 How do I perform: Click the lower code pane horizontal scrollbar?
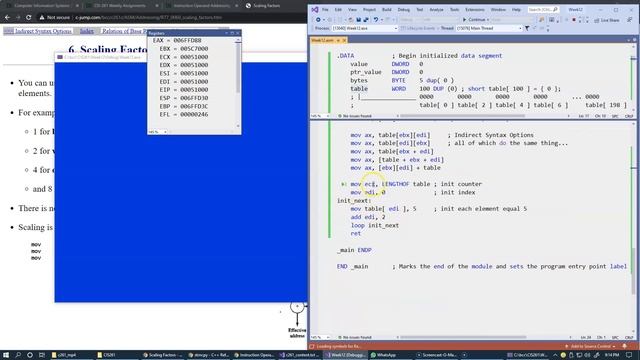coord(463,338)
